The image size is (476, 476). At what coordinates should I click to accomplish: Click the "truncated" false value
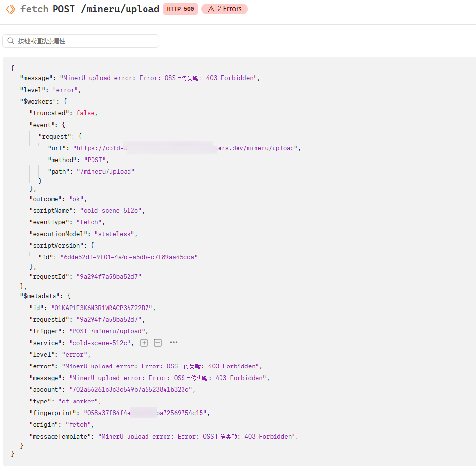85,113
